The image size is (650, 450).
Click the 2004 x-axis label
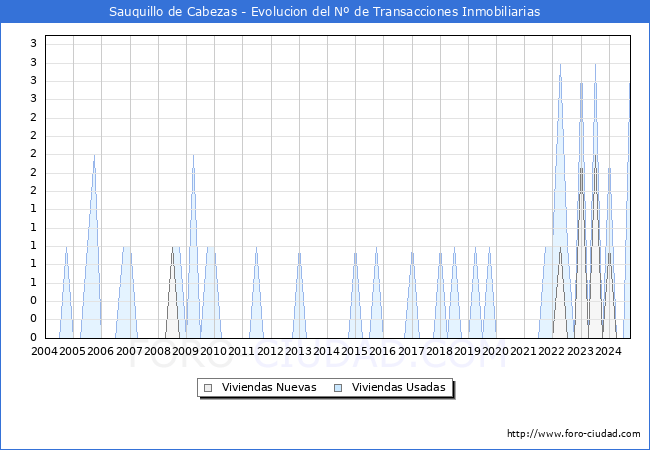pyautogui.click(x=44, y=351)
